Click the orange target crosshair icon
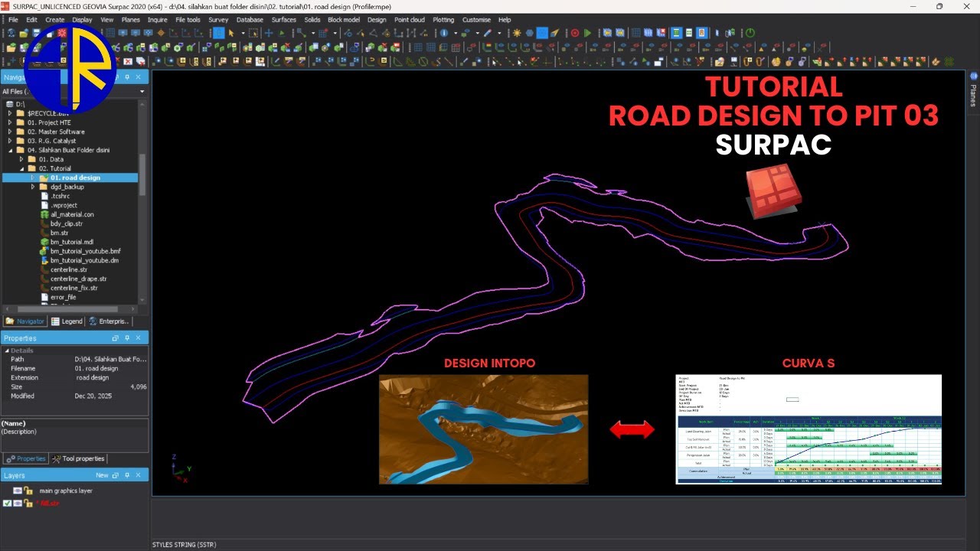 (161, 33)
